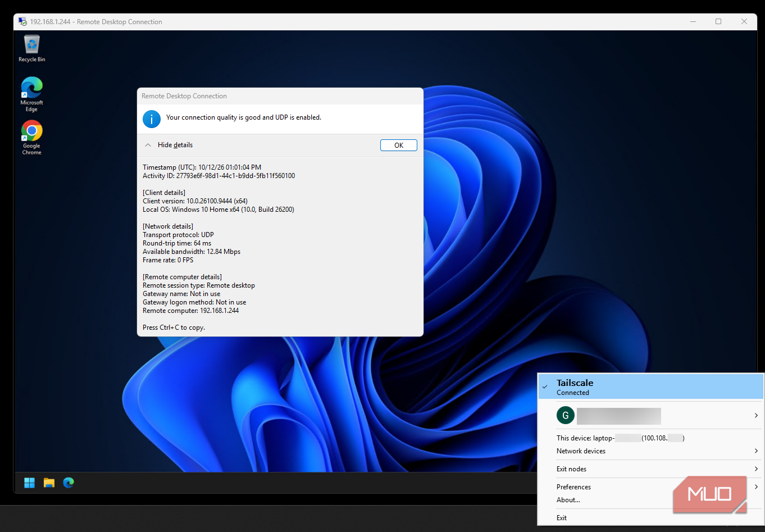The height and width of the screenshot is (532, 765).
Task: Minimize the Remote Desktop Connection window
Action: pos(693,22)
